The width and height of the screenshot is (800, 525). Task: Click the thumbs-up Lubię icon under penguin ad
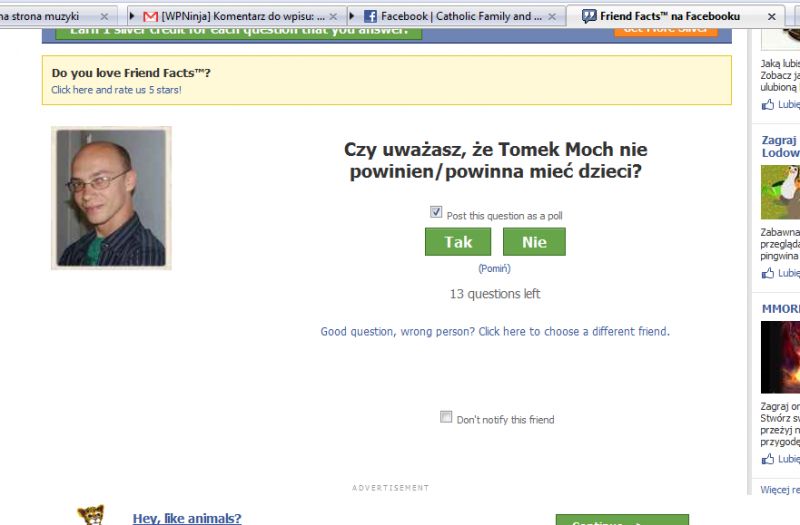click(767, 273)
